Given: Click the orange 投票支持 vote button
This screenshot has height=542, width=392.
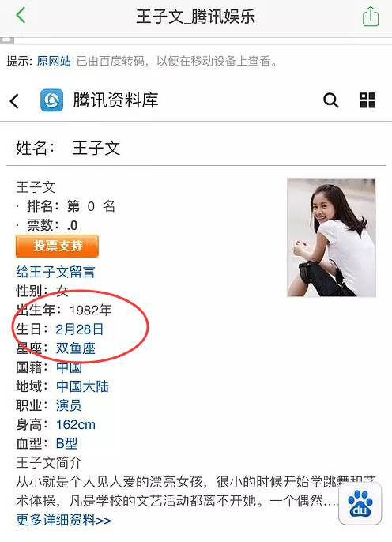Looking at the screenshot, I should [57, 246].
